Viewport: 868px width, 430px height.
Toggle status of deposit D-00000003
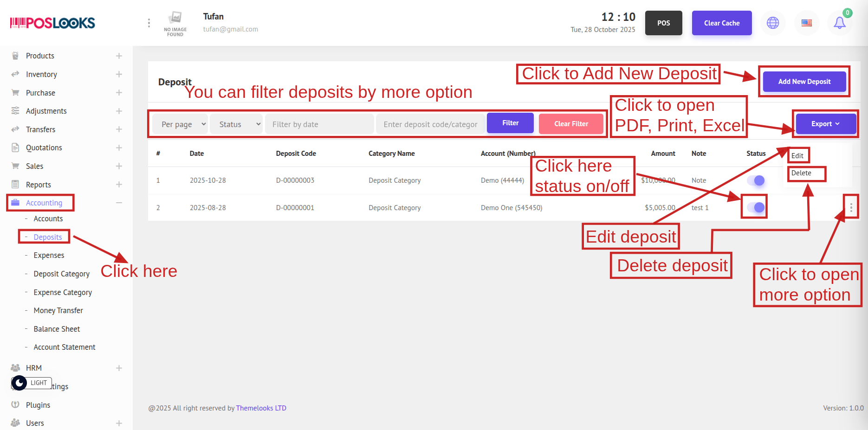(x=756, y=180)
